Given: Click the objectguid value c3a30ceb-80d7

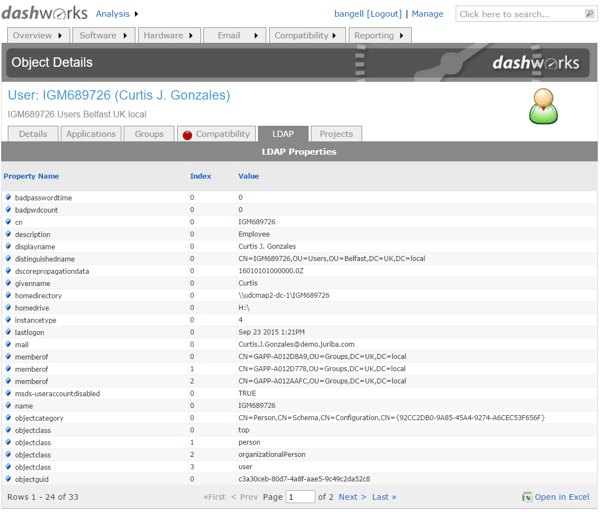Looking at the screenshot, I should point(304,479).
